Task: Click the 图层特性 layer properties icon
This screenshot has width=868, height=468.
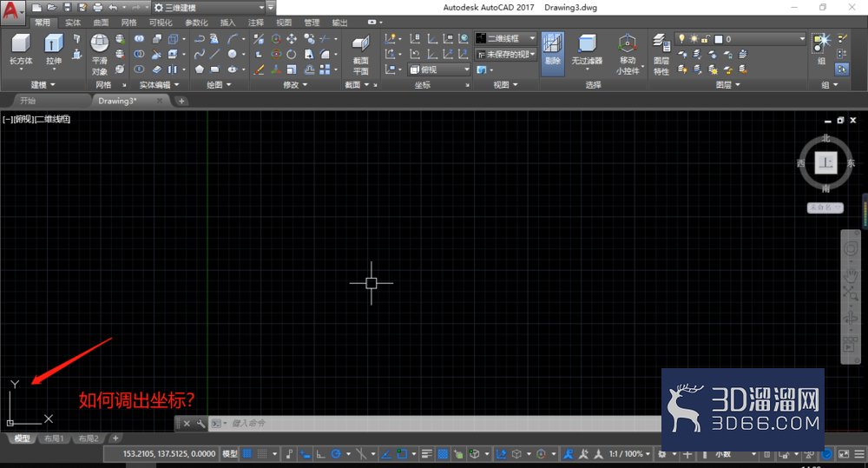Action: pos(661,55)
